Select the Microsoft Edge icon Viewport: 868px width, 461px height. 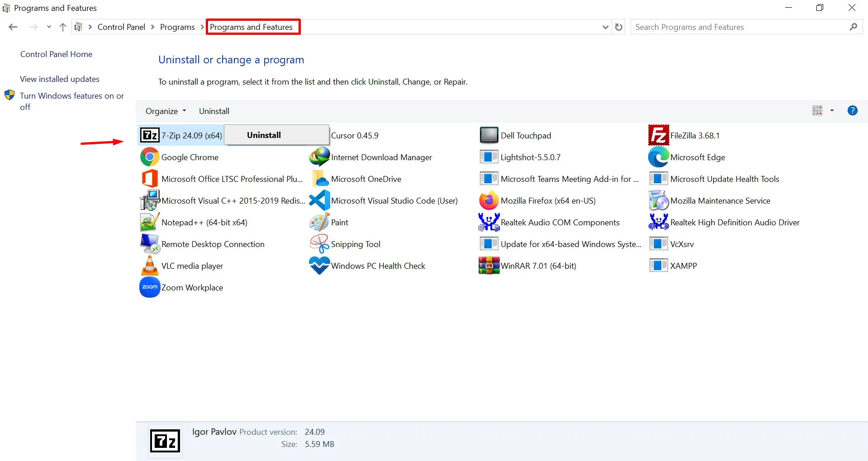pos(658,157)
